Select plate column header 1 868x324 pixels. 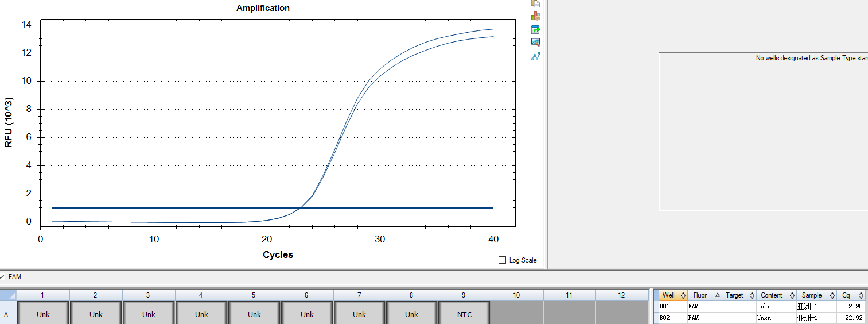tap(43, 295)
